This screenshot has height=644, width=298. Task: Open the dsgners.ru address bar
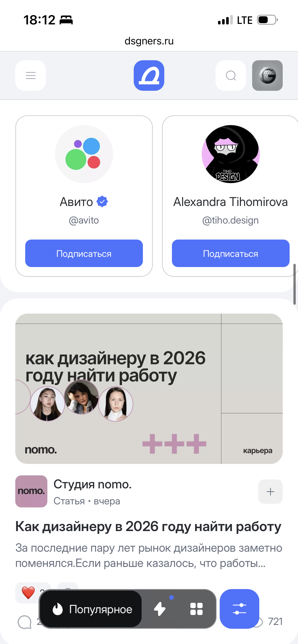click(149, 41)
